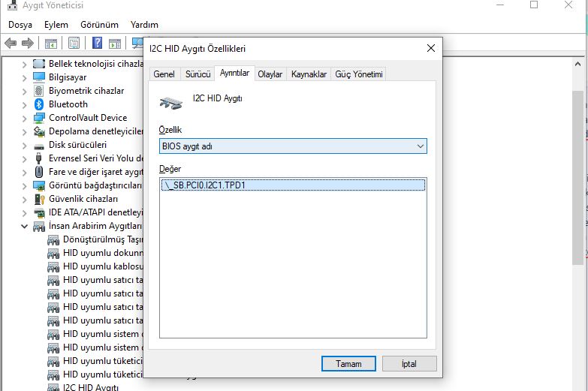Expand the Bluetooth tree node
588x391 pixels.
click(x=24, y=105)
